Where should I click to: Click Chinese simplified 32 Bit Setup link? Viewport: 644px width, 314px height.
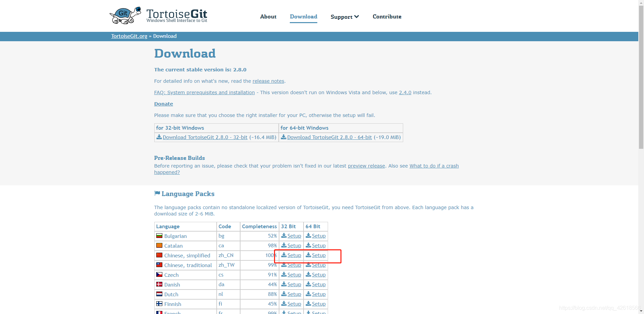(294, 255)
